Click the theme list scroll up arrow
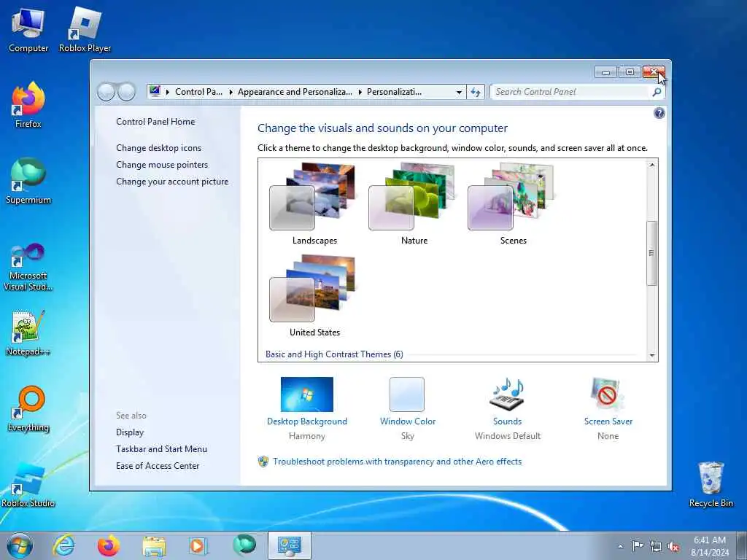This screenshot has width=747, height=560. coord(651,165)
